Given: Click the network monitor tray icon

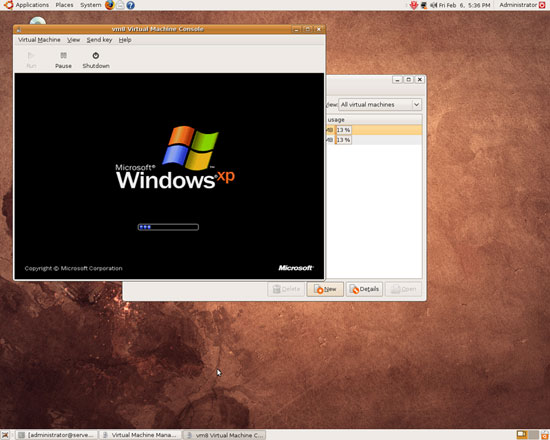Looking at the screenshot, I should (x=424, y=5).
